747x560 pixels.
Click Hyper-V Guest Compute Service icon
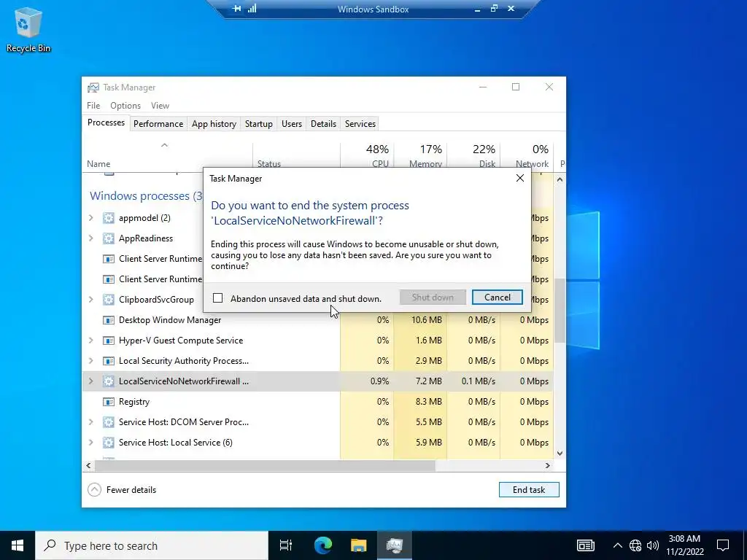coord(109,341)
